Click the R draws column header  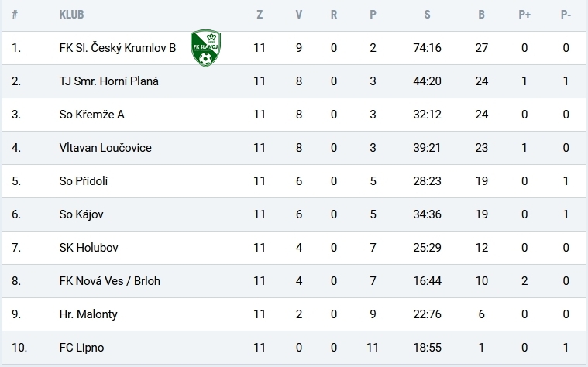point(334,15)
